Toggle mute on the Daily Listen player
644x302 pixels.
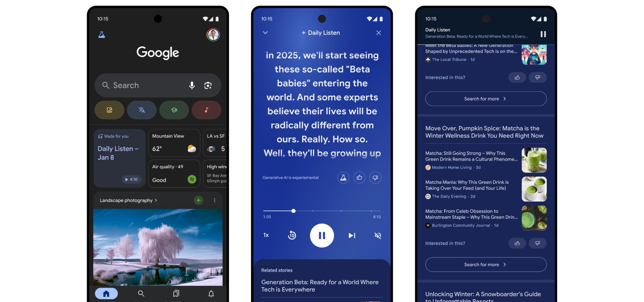(377, 235)
